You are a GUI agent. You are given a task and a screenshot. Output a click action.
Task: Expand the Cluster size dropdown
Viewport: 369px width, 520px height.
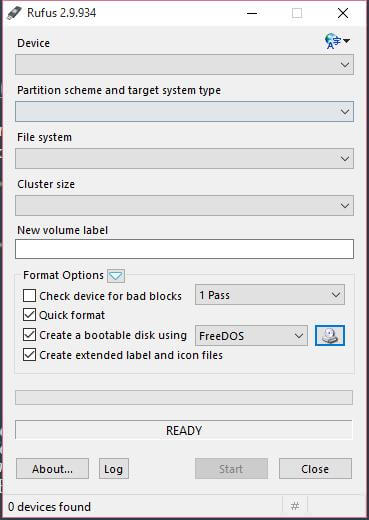click(x=184, y=205)
